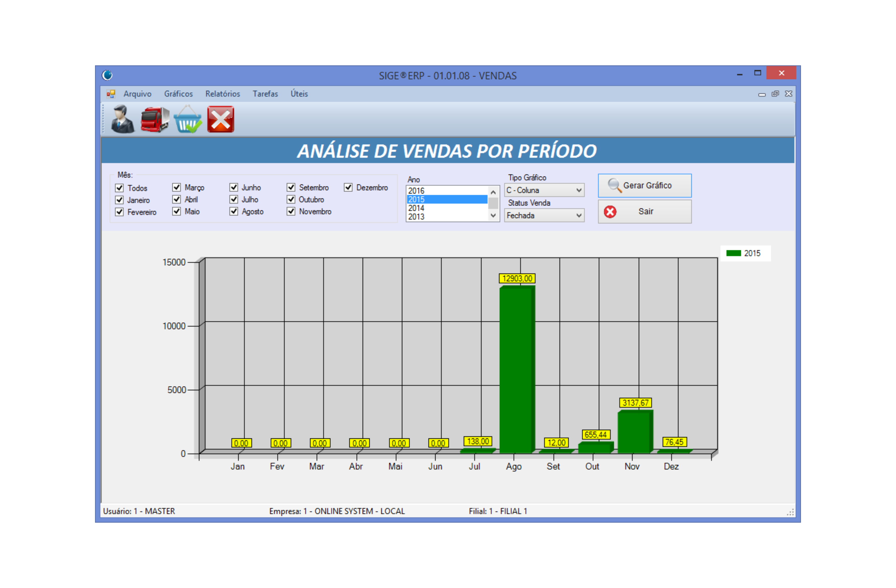Toggle the Dezembro checkbox

(348, 187)
